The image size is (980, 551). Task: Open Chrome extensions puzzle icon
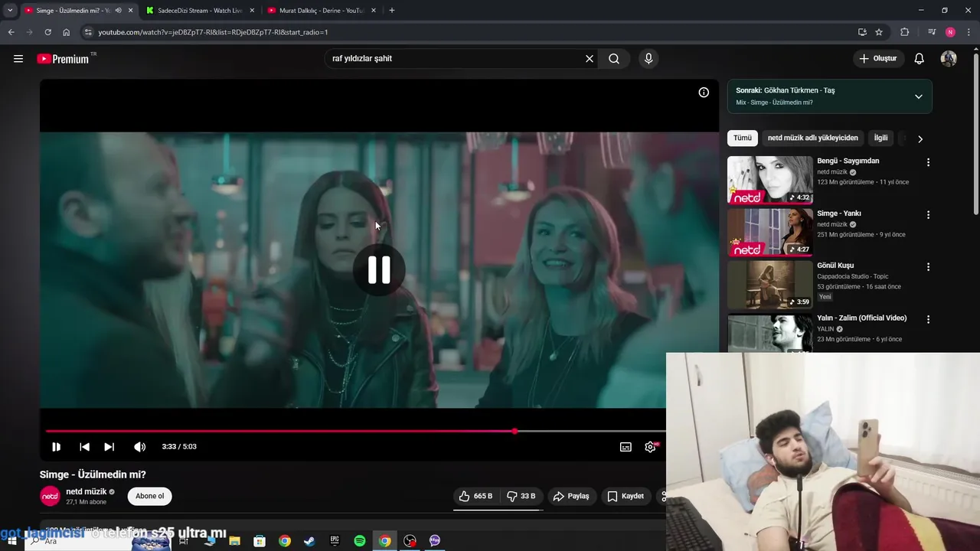(x=905, y=32)
